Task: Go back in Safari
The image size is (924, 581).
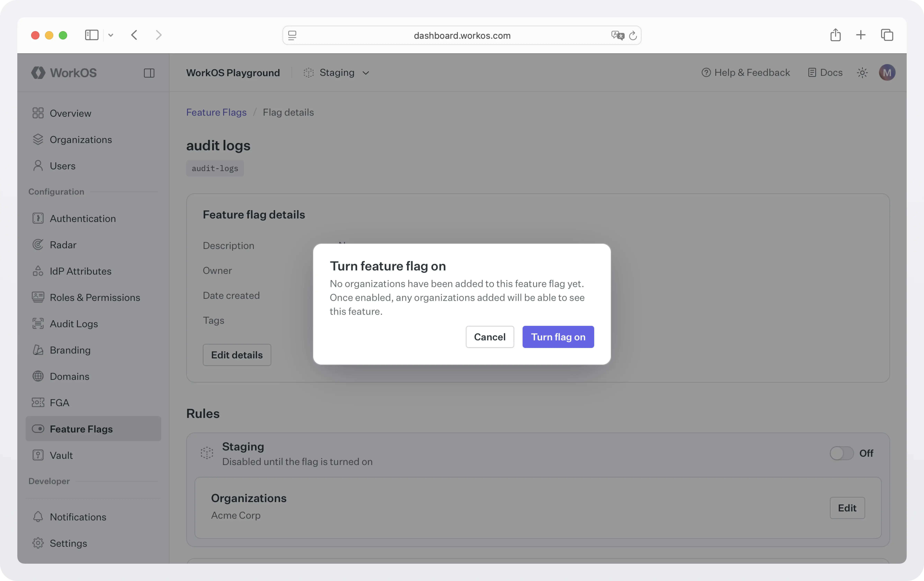Action: click(134, 35)
